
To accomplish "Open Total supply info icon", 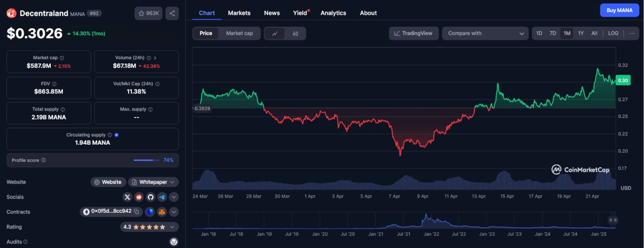I will pyautogui.click(x=63, y=109).
